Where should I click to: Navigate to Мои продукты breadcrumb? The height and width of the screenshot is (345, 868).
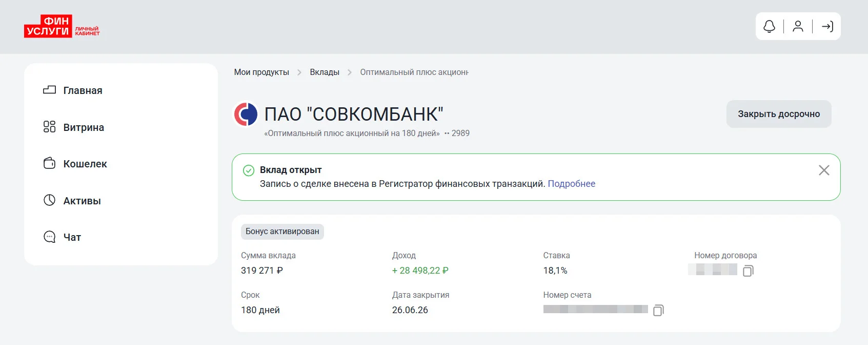tap(261, 72)
